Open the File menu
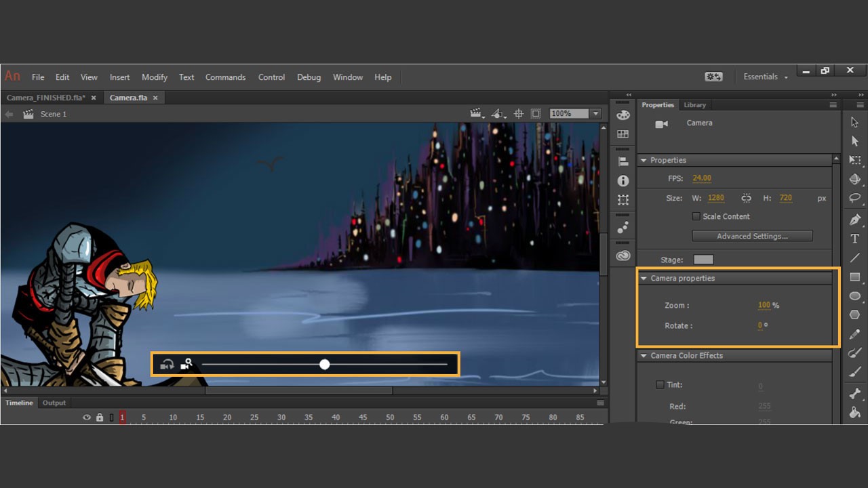 38,77
